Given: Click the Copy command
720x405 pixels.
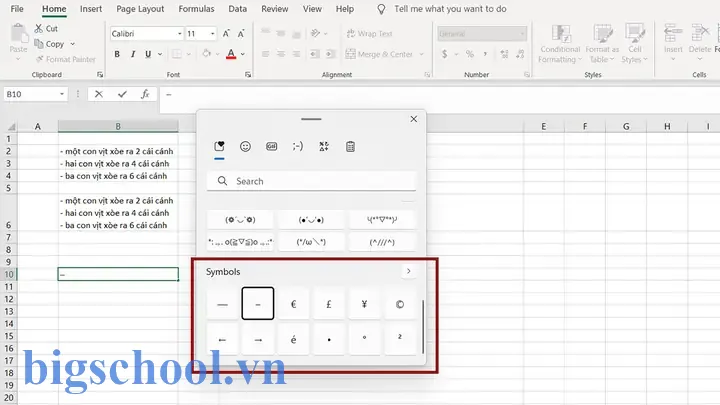Looking at the screenshot, I should pos(49,44).
